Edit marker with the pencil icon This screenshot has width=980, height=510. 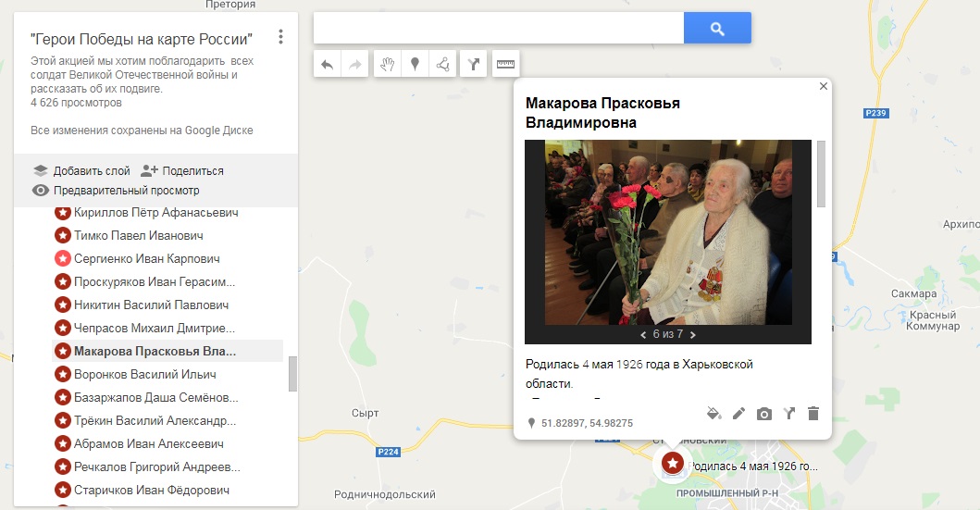tap(738, 413)
